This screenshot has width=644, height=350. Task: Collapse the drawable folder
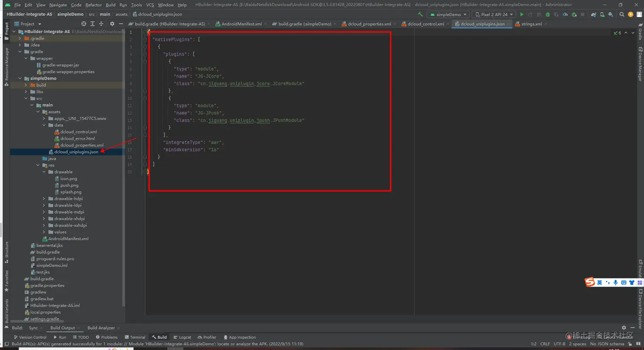pos(43,172)
